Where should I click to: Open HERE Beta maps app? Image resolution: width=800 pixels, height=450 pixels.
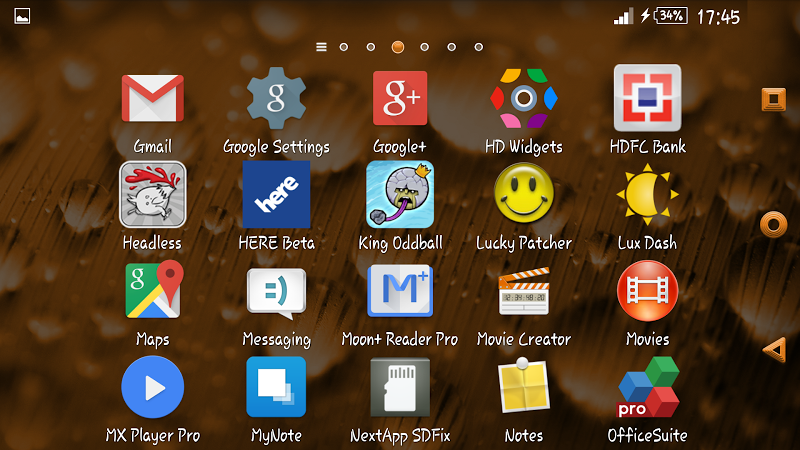click(x=276, y=194)
